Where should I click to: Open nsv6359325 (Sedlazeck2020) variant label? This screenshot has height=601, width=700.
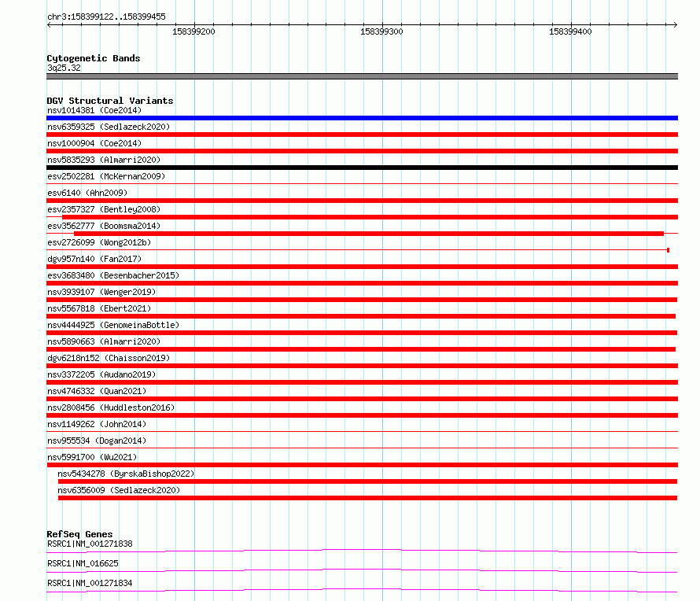(x=109, y=127)
